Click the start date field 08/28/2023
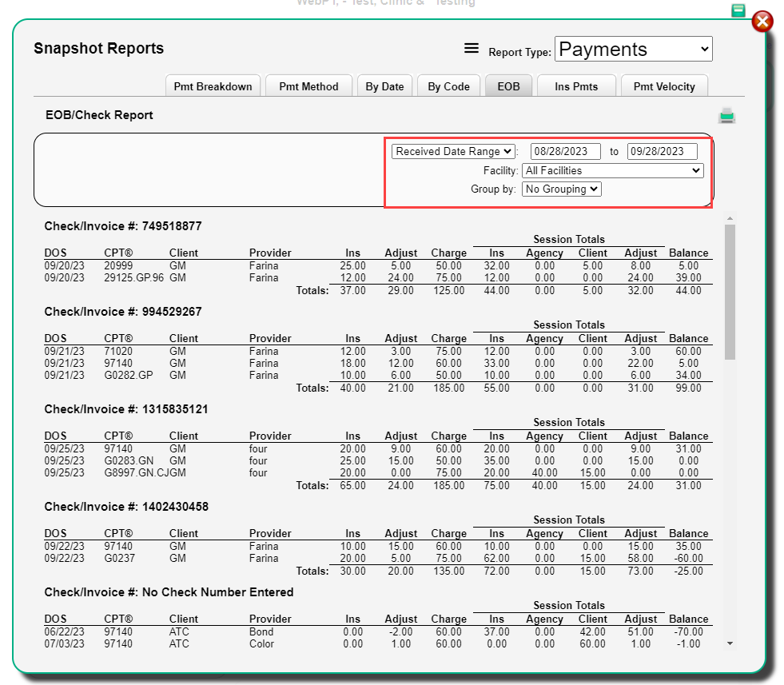This screenshot has width=784, height=685. pos(566,152)
